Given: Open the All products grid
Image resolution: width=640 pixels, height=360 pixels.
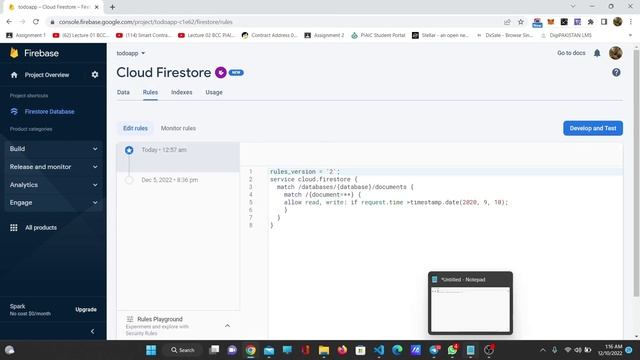Looking at the screenshot, I should (33, 228).
